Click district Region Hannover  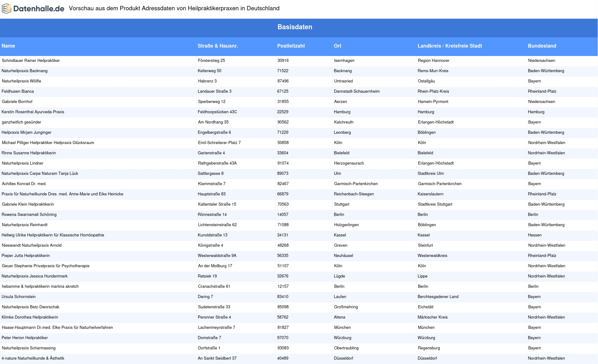[x=434, y=61]
